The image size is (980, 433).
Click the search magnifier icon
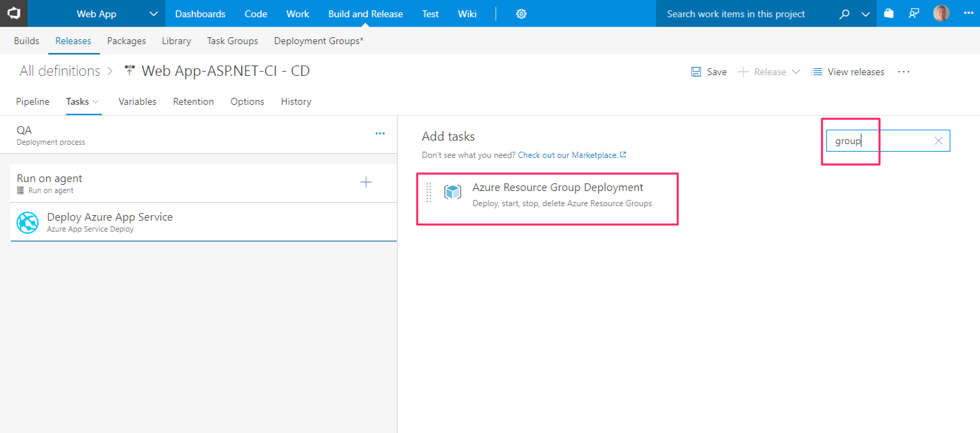(845, 14)
